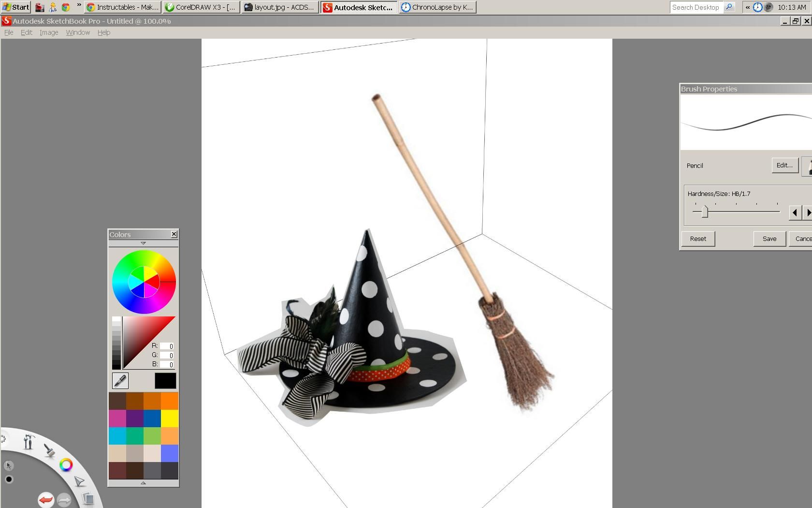Open the Edit menu
Image resolution: width=812 pixels, height=508 pixels.
[26, 32]
